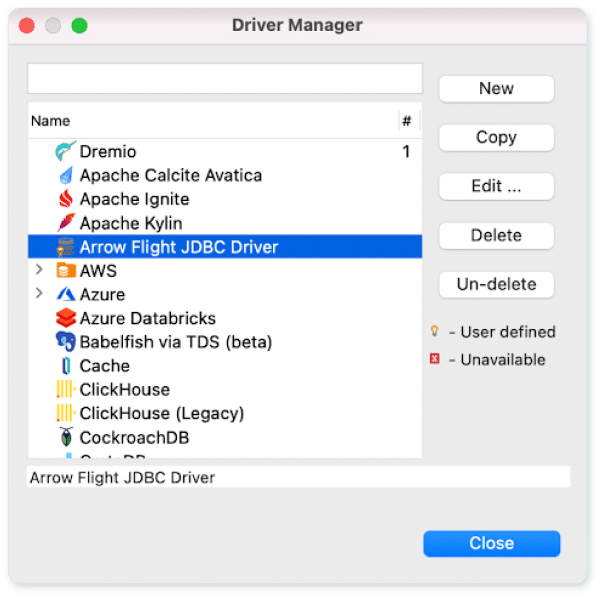This screenshot has width=600, height=598.
Task: Click the Apache Ignite flame icon
Action: 66,200
